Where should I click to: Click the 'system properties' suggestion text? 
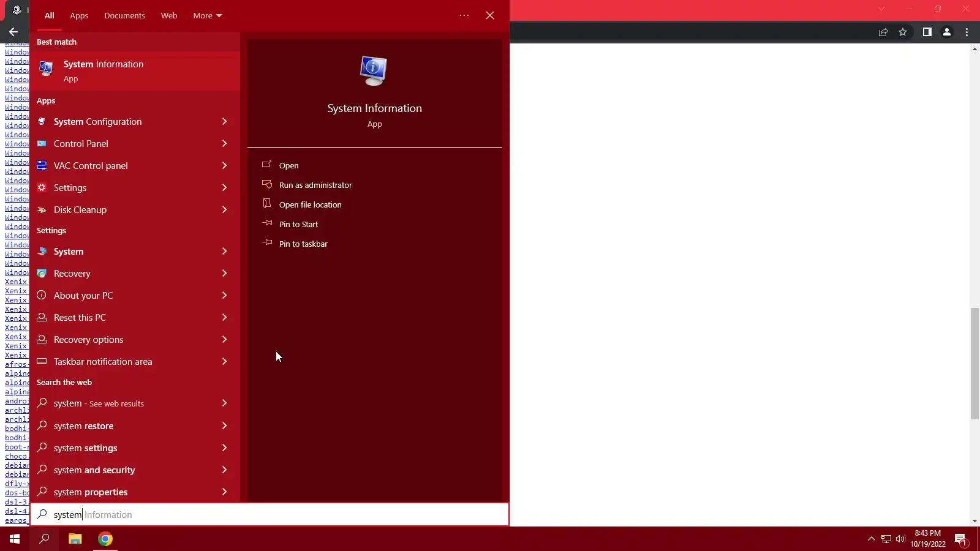(91, 492)
